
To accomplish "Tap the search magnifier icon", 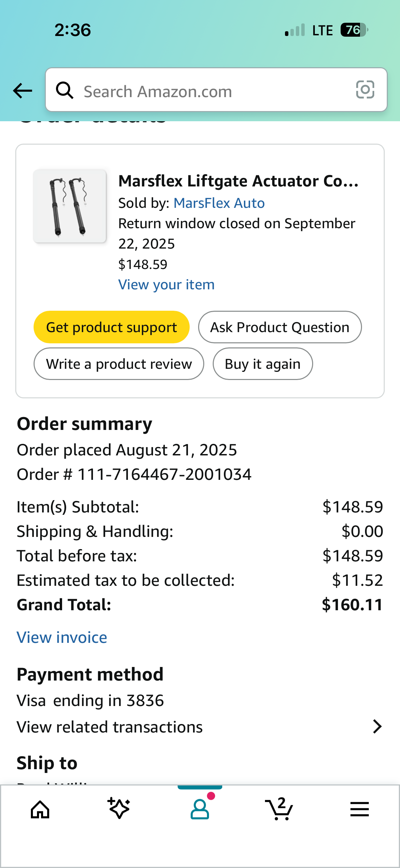I will click(64, 91).
